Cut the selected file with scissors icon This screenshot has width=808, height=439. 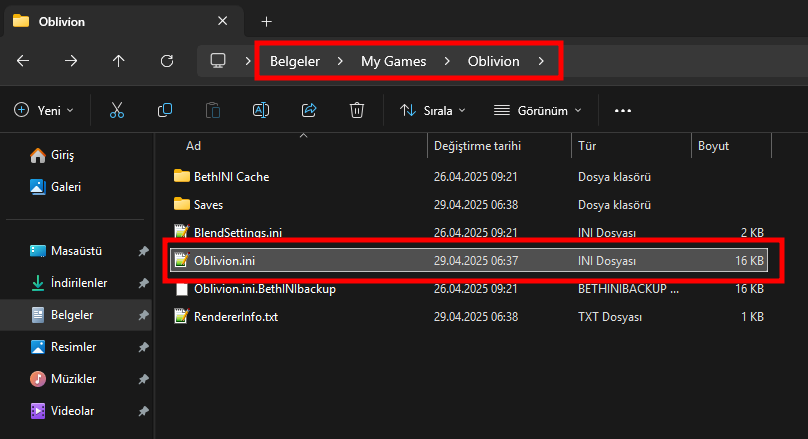pos(117,110)
